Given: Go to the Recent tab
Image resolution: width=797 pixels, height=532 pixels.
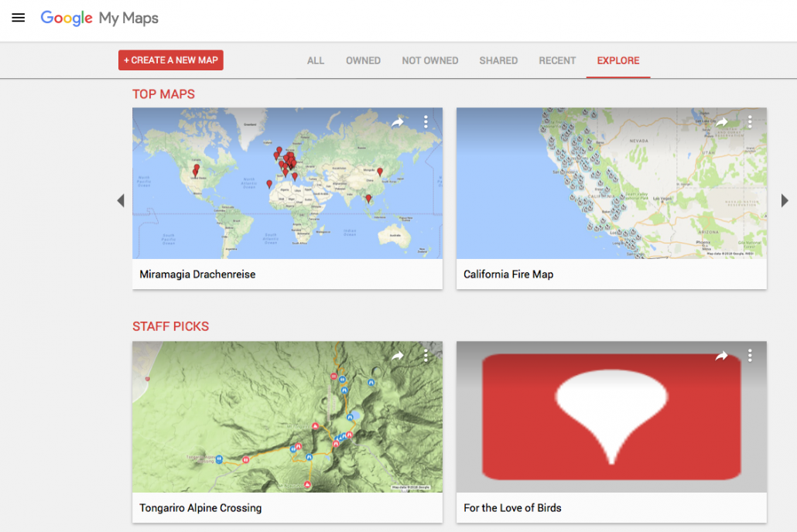Looking at the screenshot, I should 557,60.
